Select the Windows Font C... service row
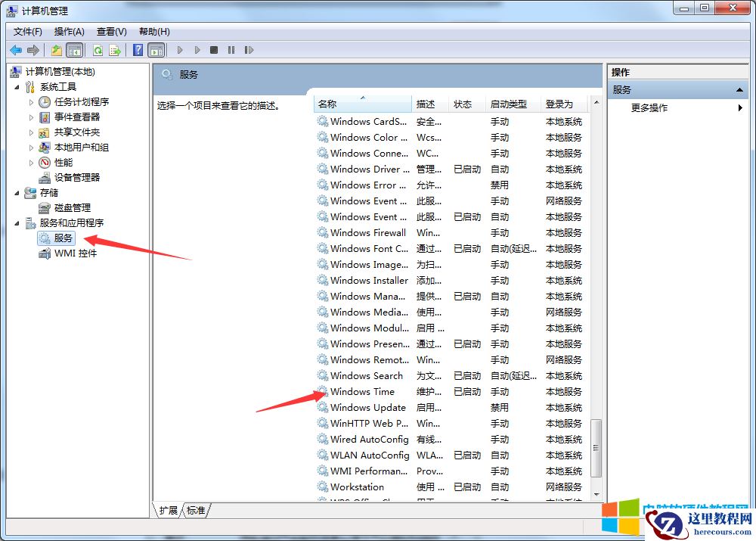Image resolution: width=756 pixels, height=541 pixels. (452, 248)
